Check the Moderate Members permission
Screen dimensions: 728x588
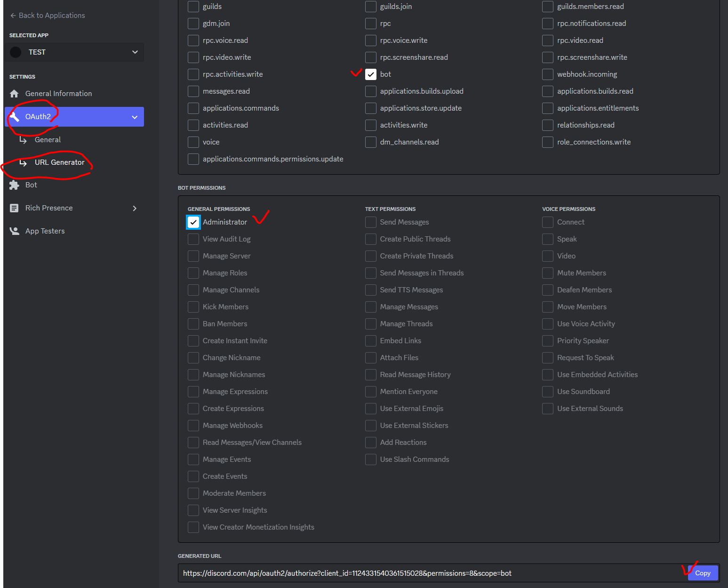(x=193, y=493)
